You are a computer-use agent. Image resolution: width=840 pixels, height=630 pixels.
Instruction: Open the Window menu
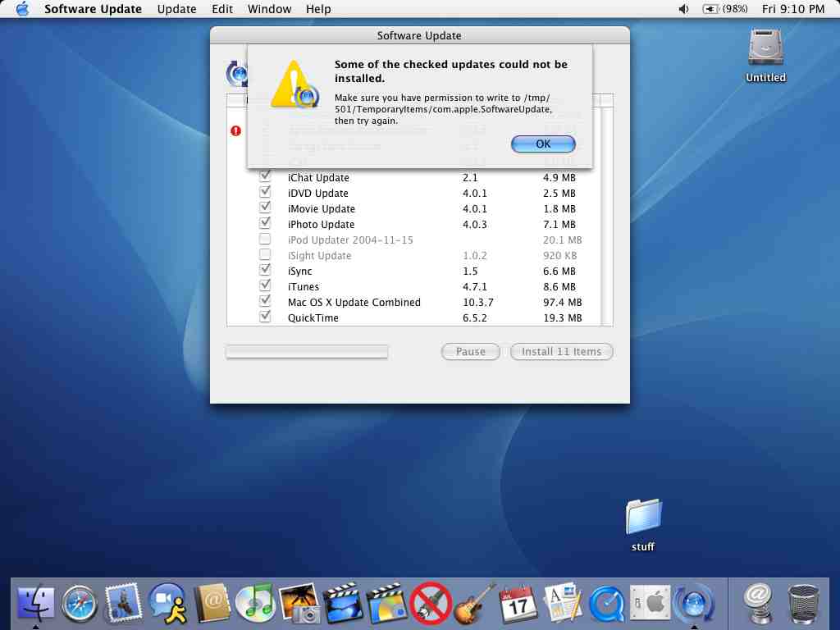(269, 9)
